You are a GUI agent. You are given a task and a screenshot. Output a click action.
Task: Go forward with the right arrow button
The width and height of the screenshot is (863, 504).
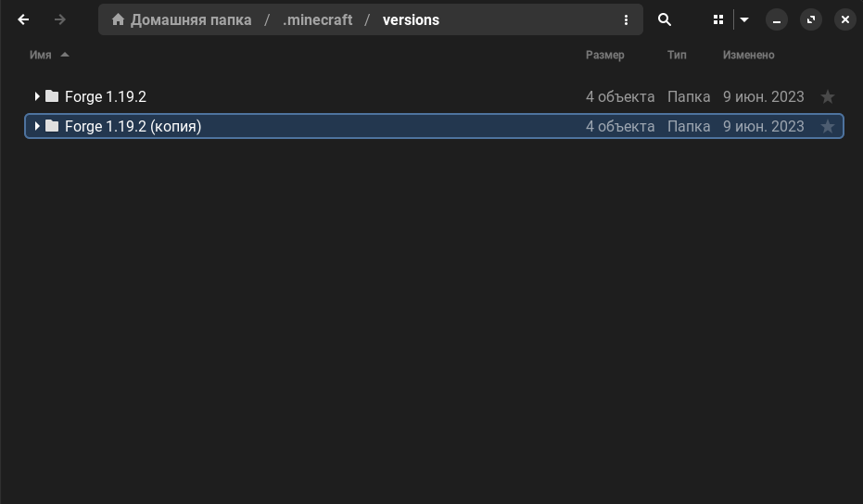pyautogui.click(x=60, y=19)
